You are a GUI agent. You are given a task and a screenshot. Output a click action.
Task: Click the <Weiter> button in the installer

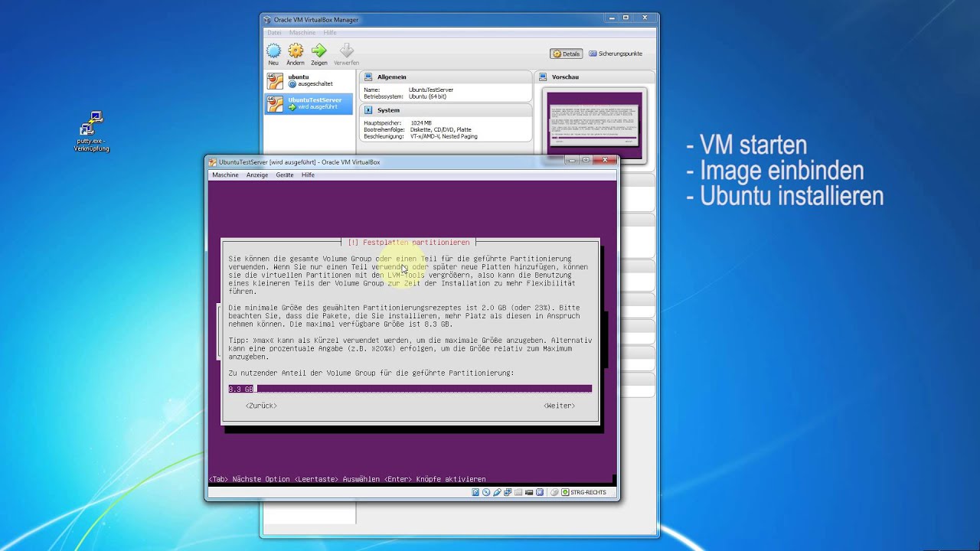pos(559,406)
